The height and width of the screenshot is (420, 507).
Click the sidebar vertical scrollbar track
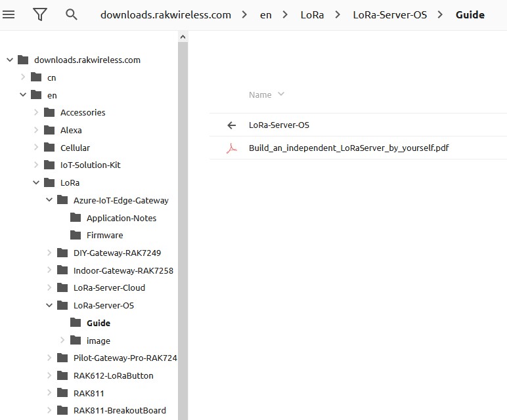(x=183, y=231)
